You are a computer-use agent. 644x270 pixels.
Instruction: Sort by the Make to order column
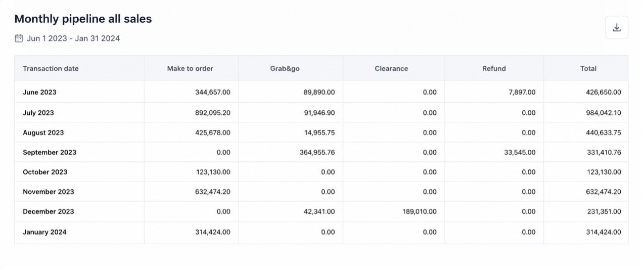[x=190, y=68]
